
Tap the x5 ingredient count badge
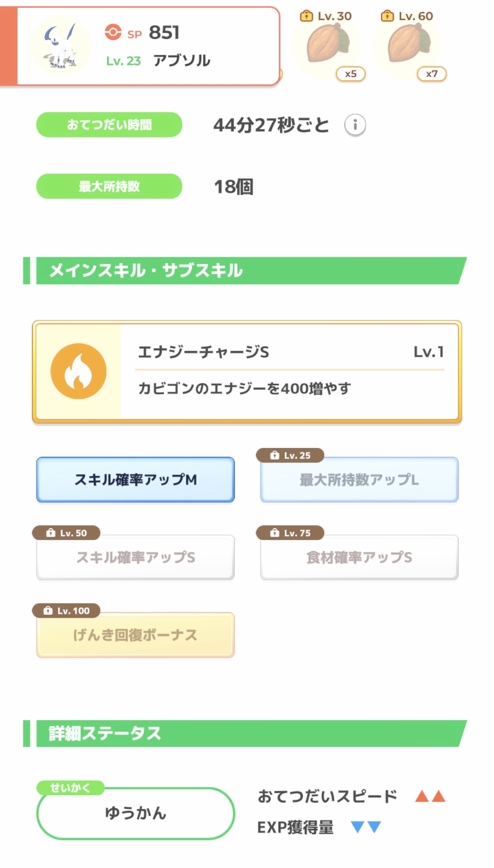350,74
